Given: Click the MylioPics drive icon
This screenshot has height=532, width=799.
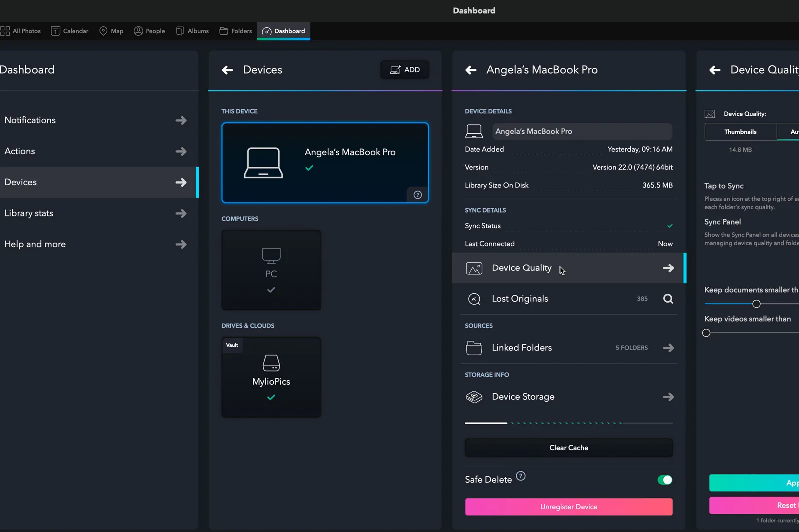Looking at the screenshot, I should coord(271,363).
